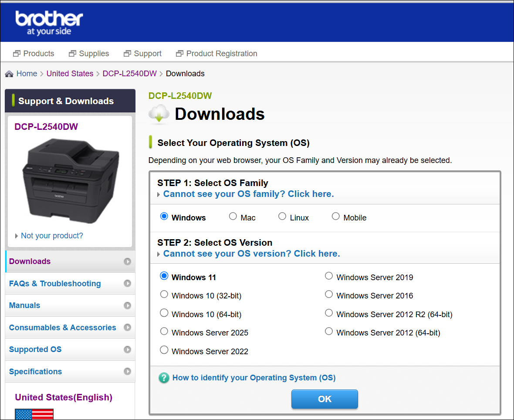Click the arrow icon on FAQs & Troubleshooting row
This screenshot has width=514, height=420.
pos(127,283)
